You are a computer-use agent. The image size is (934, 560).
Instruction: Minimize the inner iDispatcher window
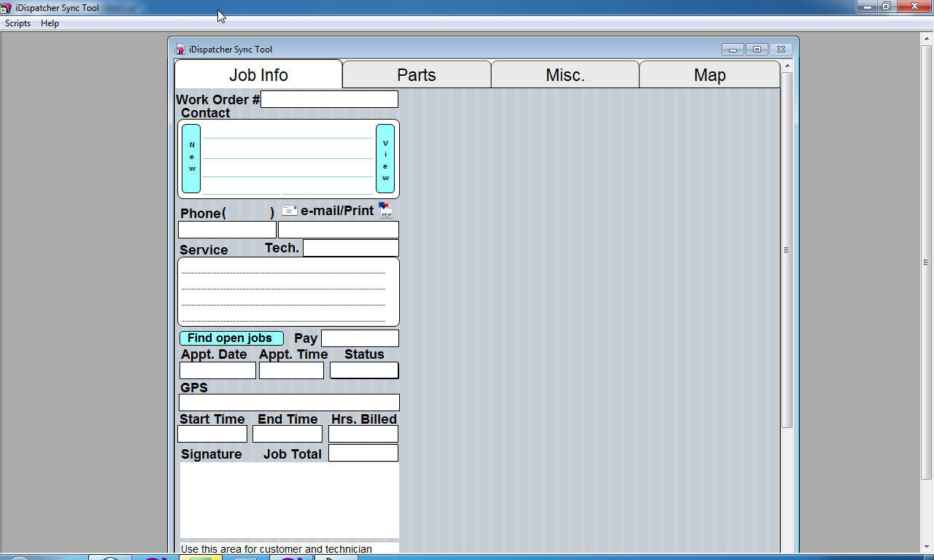click(733, 50)
